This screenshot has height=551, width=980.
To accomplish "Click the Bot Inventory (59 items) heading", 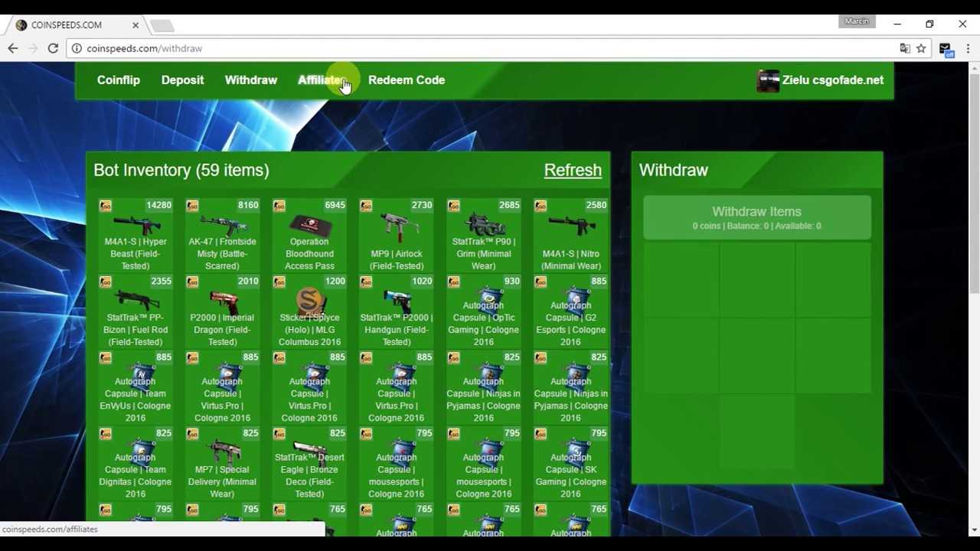I will point(181,170).
